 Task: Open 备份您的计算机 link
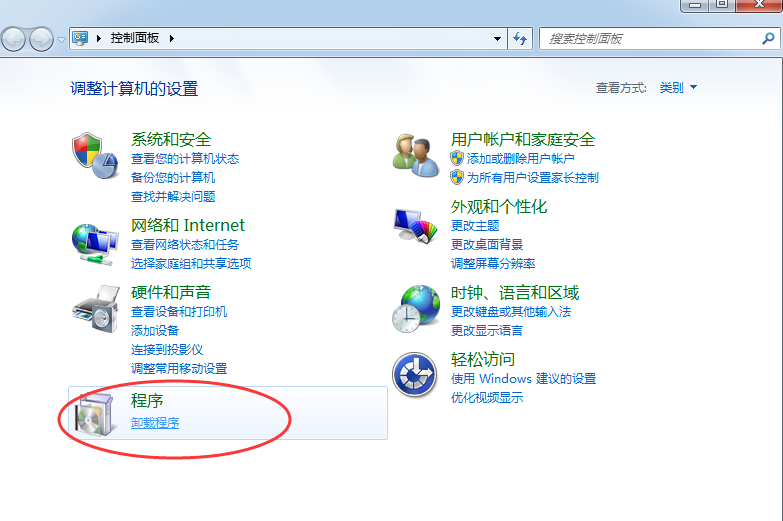[173, 178]
